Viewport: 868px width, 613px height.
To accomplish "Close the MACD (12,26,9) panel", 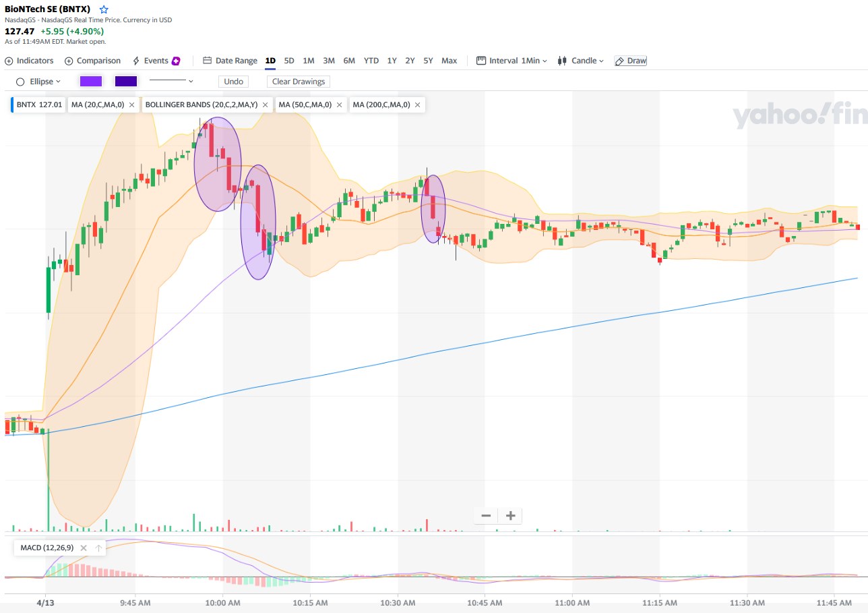I will 84,548.
